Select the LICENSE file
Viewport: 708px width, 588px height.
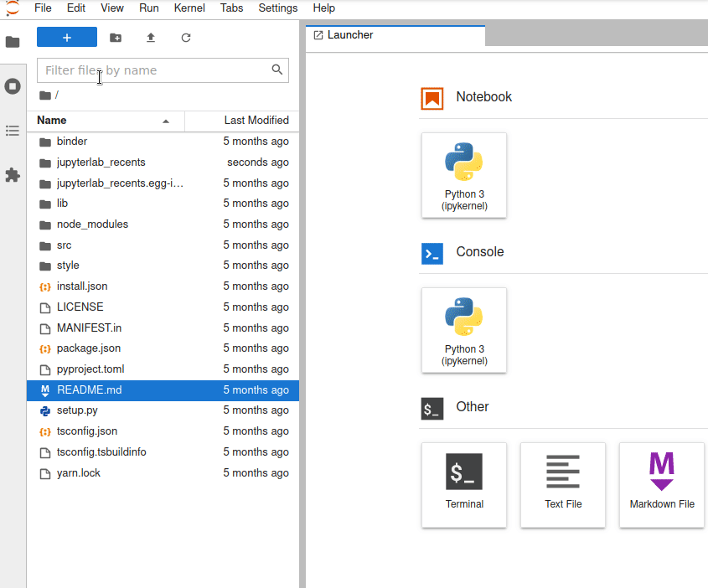tap(163, 307)
